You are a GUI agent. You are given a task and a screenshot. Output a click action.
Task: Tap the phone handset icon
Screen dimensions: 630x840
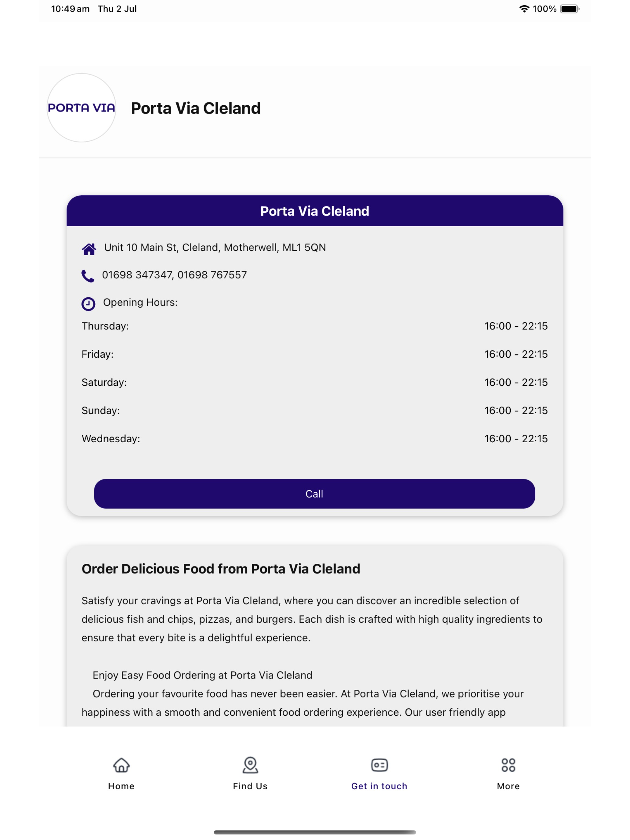(88, 276)
